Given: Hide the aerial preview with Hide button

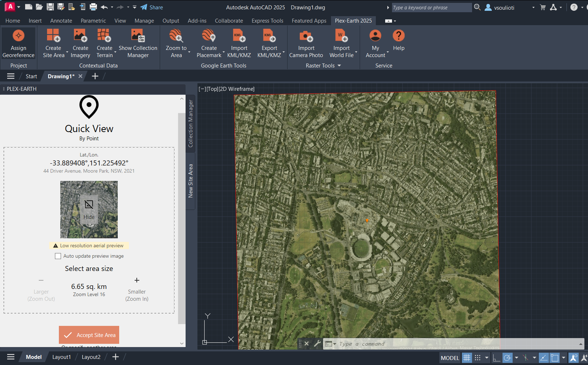Looking at the screenshot, I should tap(89, 210).
